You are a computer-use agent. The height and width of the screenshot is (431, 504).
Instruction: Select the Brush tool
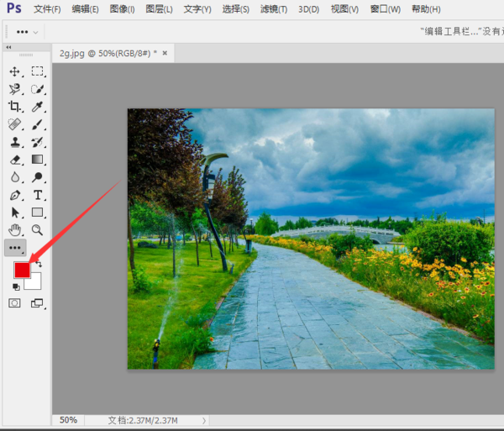[x=37, y=124]
